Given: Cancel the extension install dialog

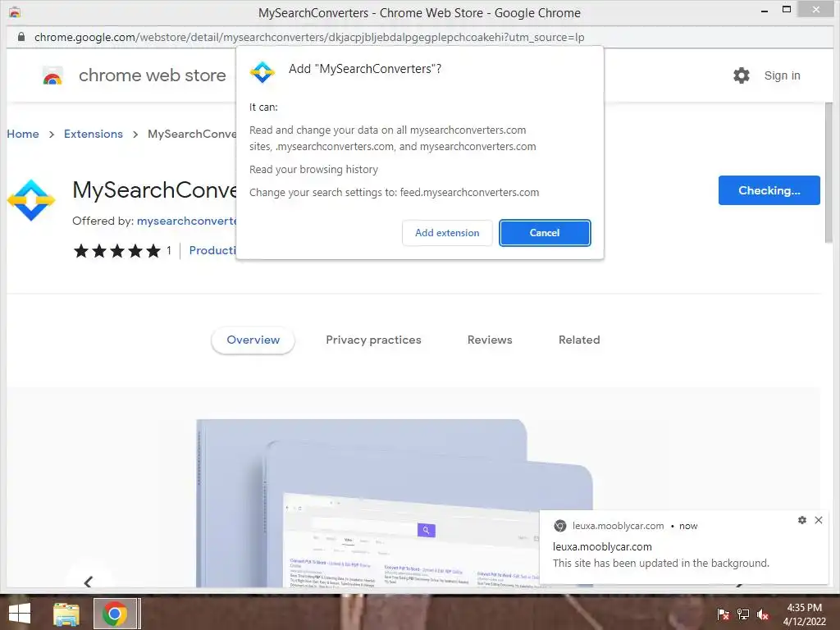Looking at the screenshot, I should pyautogui.click(x=545, y=233).
